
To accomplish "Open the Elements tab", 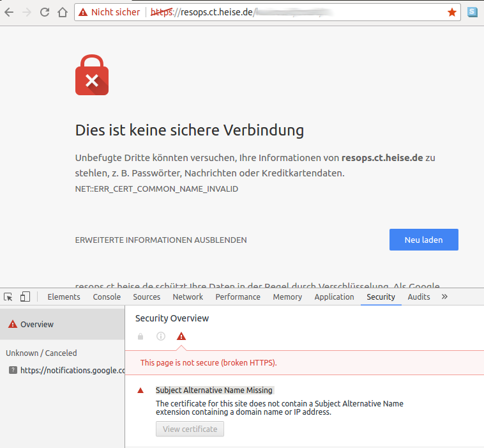I will pyautogui.click(x=64, y=297).
